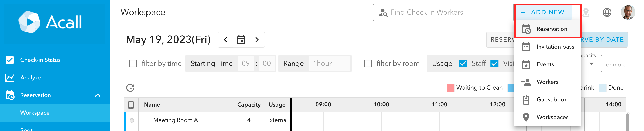Click the refresh schedule icon

[x=130, y=88]
